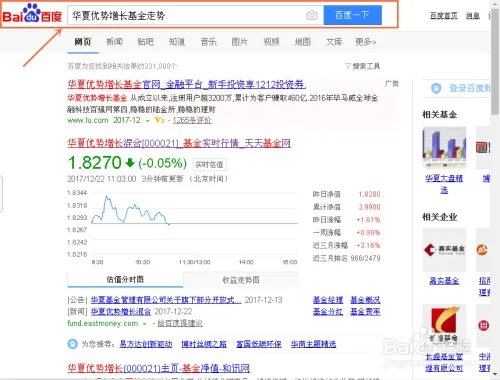Open 基金概况 link
The width and height of the screenshot is (500, 380).
(x=365, y=300)
